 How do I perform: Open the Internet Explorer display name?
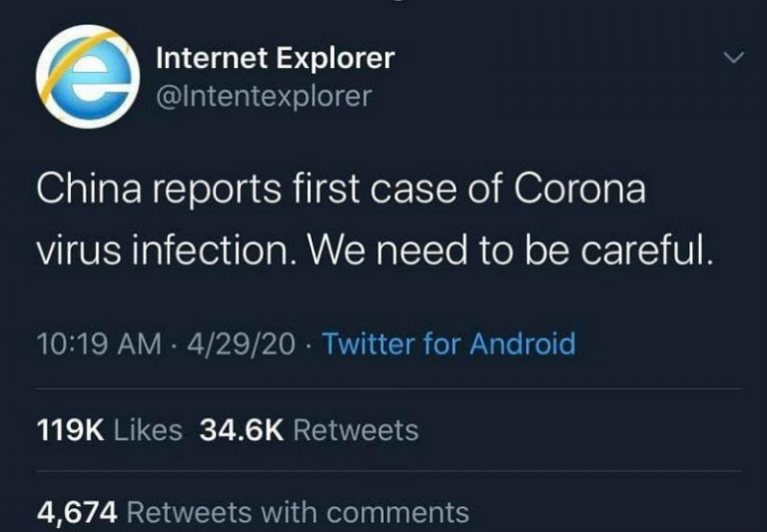pyautogui.click(x=275, y=59)
